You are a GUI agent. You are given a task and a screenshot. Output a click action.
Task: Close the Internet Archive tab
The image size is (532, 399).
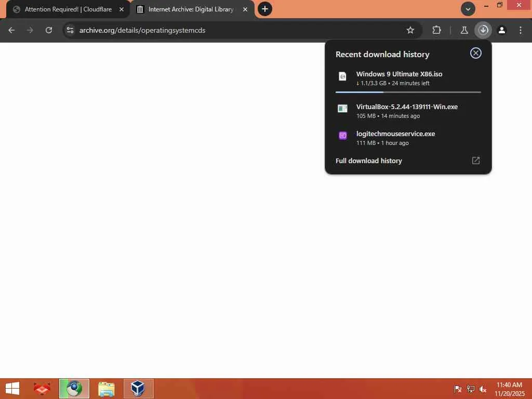coord(245,9)
